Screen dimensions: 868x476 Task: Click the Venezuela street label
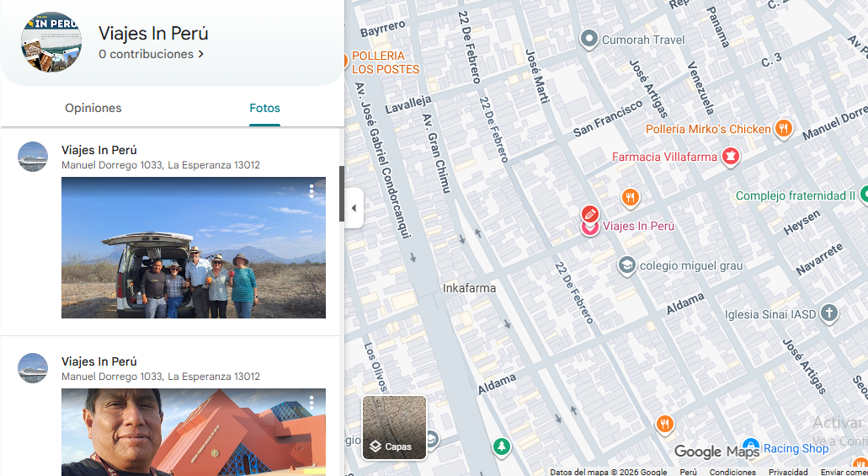pyautogui.click(x=700, y=88)
